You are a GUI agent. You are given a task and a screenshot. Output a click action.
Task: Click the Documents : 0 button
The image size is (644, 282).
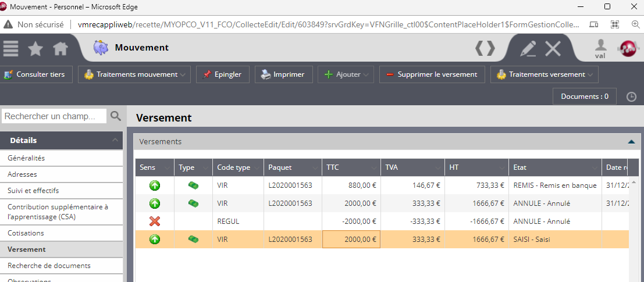[x=585, y=97]
